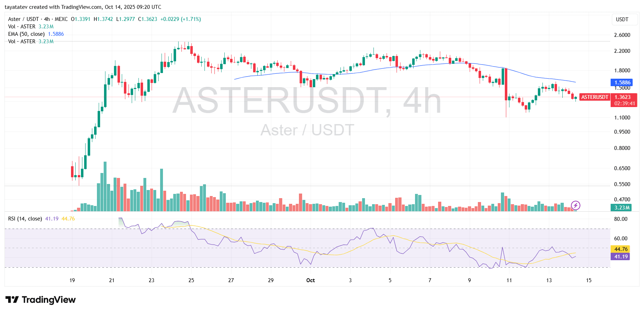644x313 pixels.
Task: Select the second Vol · ASTER legend
Action: coord(22,41)
